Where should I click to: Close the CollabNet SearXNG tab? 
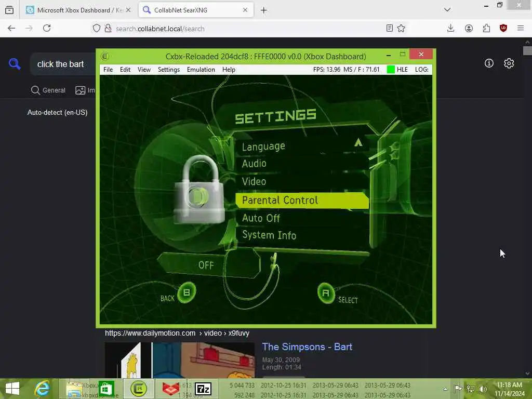pos(245,10)
